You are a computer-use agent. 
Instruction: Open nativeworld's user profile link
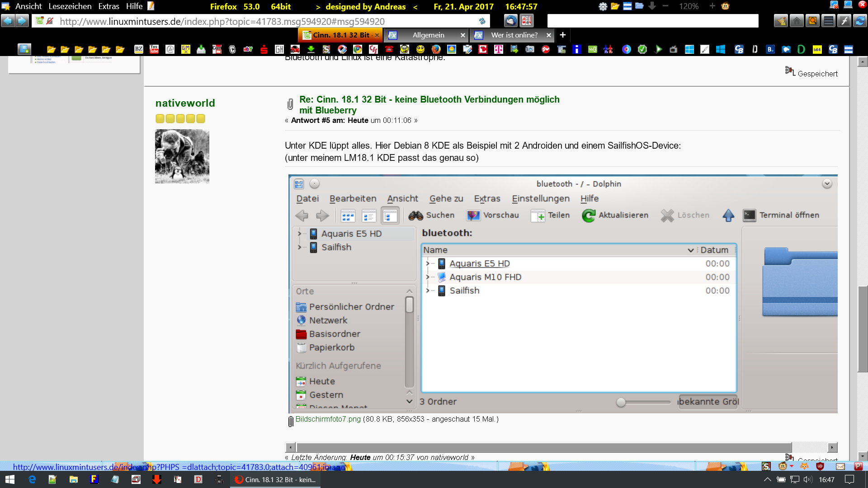185,103
